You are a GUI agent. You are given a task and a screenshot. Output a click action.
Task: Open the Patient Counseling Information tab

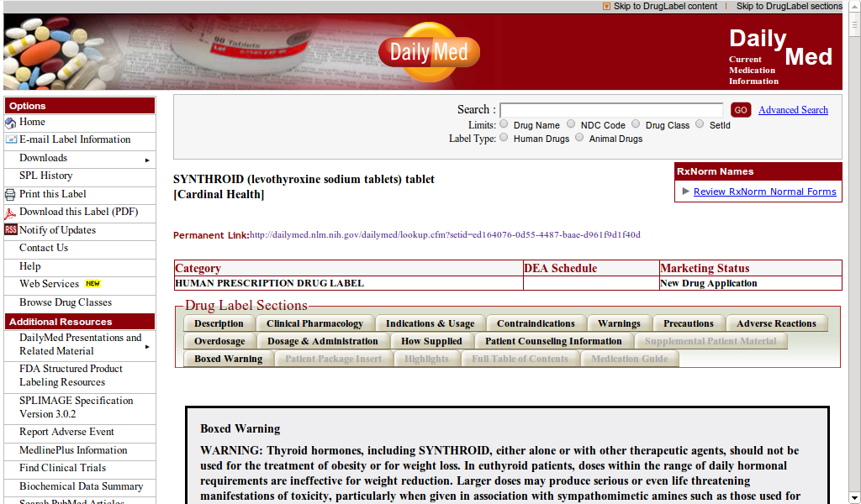point(553,341)
